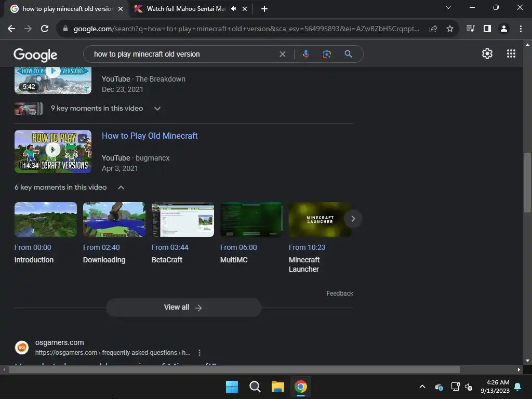Open the BetaCraft key moment thumbnail
532x399 pixels.
coord(183,220)
